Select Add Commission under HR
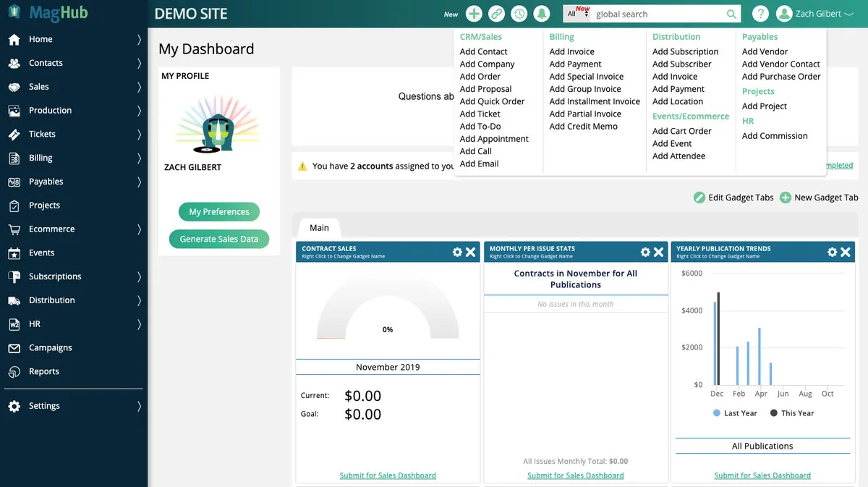Screen dimensions: 868x487 tap(775, 136)
